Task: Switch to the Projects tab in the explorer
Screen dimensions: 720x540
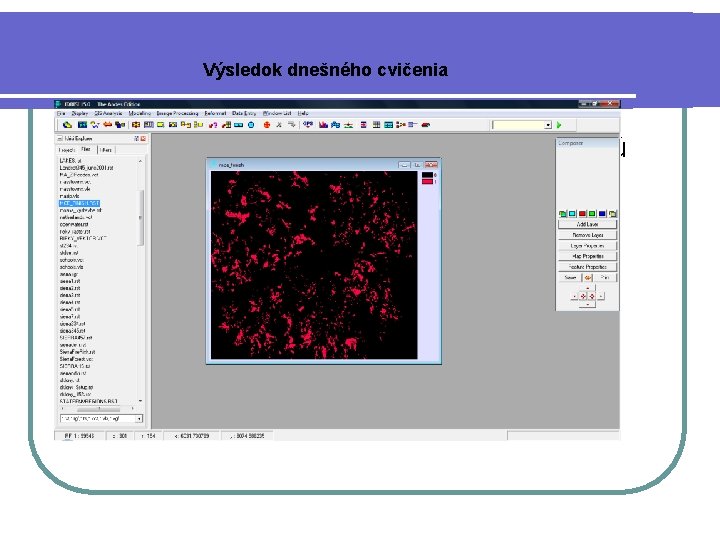Action: click(67, 150)
